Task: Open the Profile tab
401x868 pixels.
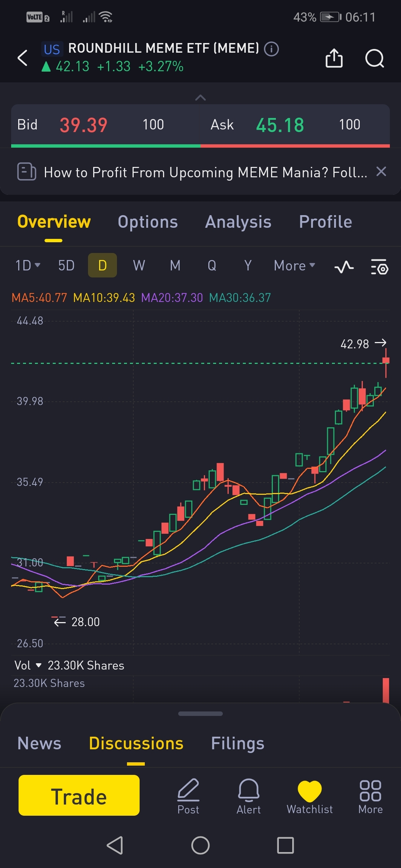Action: click(326, 222)
